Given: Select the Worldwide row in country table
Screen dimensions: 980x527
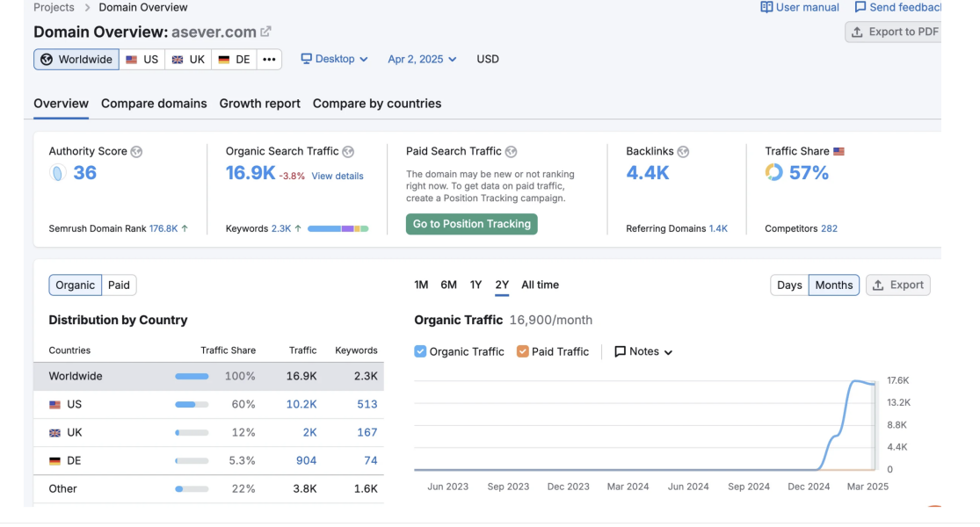Looking at the screenshot, I should point(209,377).
